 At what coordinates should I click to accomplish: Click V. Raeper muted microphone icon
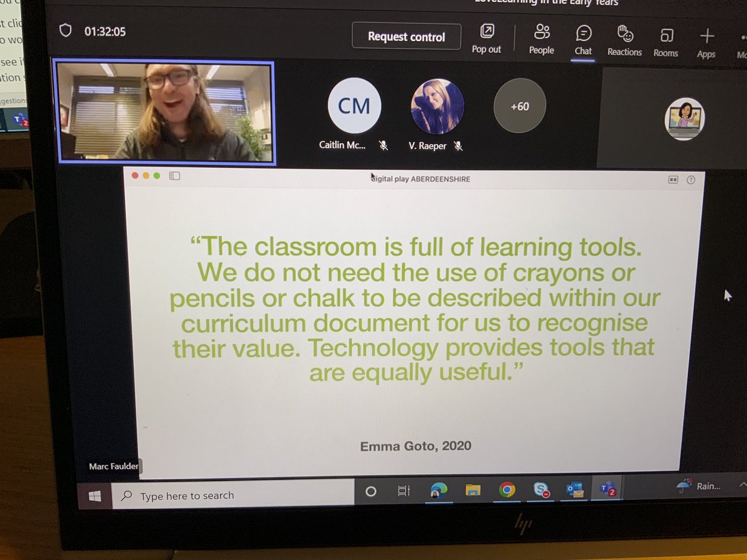click(458, 146)
